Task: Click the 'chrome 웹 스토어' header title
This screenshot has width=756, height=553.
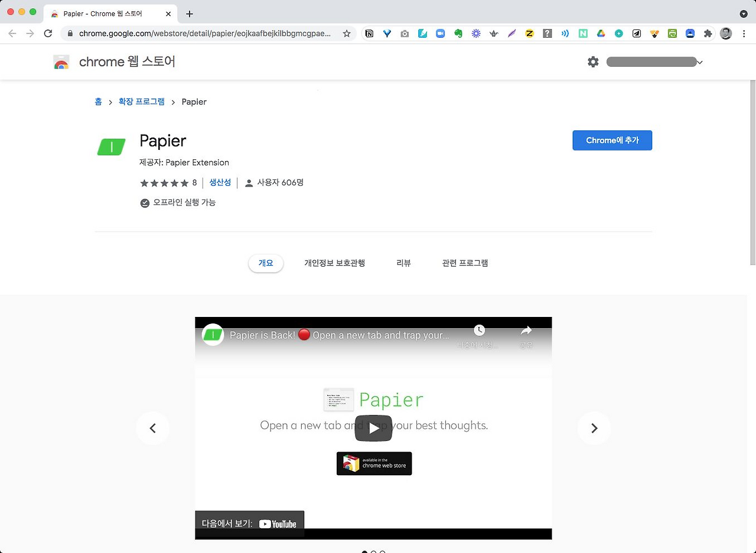Action: (127, 62)
